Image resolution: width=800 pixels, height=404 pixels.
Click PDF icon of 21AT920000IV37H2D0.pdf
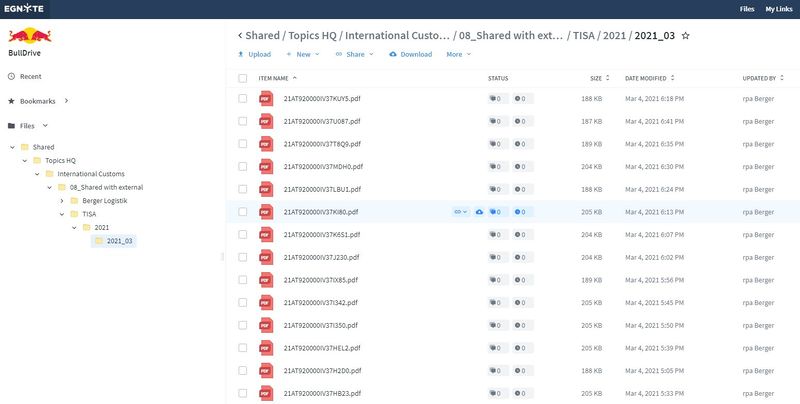(x=266, y=370)
